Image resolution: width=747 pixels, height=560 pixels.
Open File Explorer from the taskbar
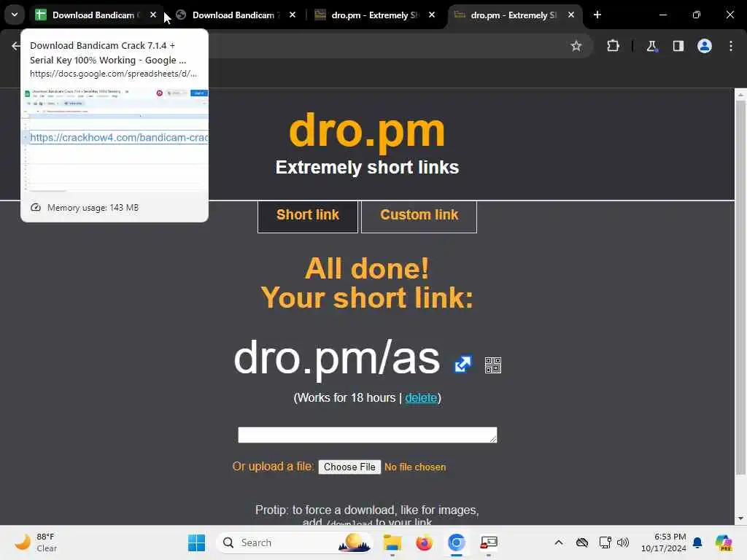392,542
